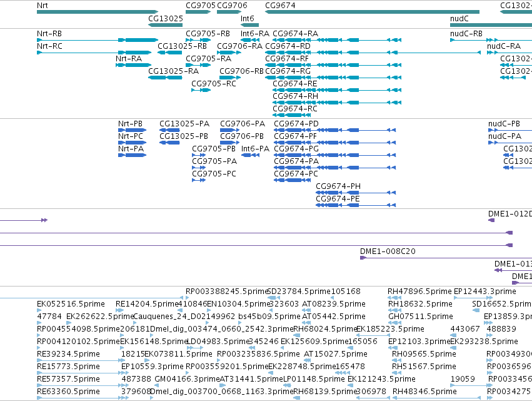Click protein CG13025-PB
532x401 pixels.
(x=169, y=143)
